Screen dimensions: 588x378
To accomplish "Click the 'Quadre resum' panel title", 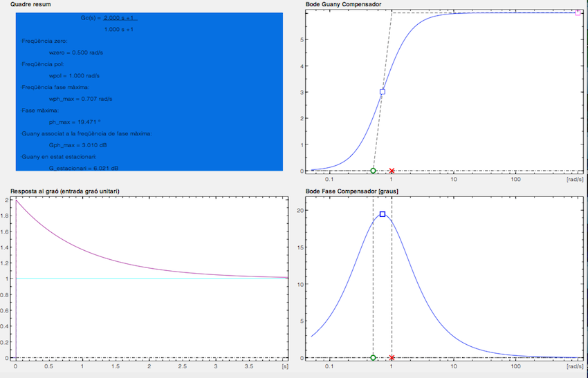I will (30, 4).
